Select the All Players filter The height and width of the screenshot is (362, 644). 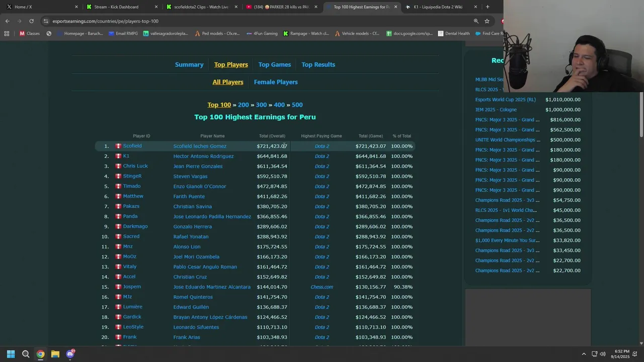click(228, 82)
